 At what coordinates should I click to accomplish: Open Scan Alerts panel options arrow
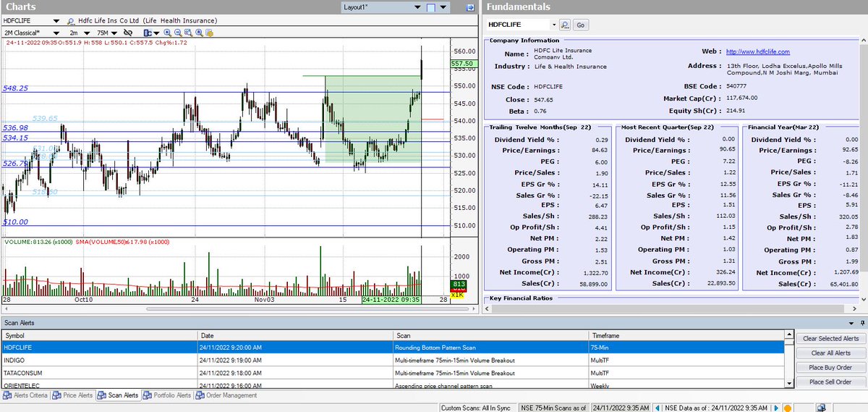pyautogui.click(x=851, y=323)
